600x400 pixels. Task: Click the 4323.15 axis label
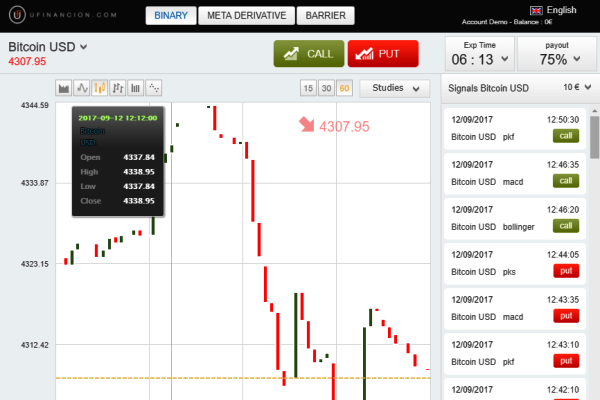[x=35, y=264]
